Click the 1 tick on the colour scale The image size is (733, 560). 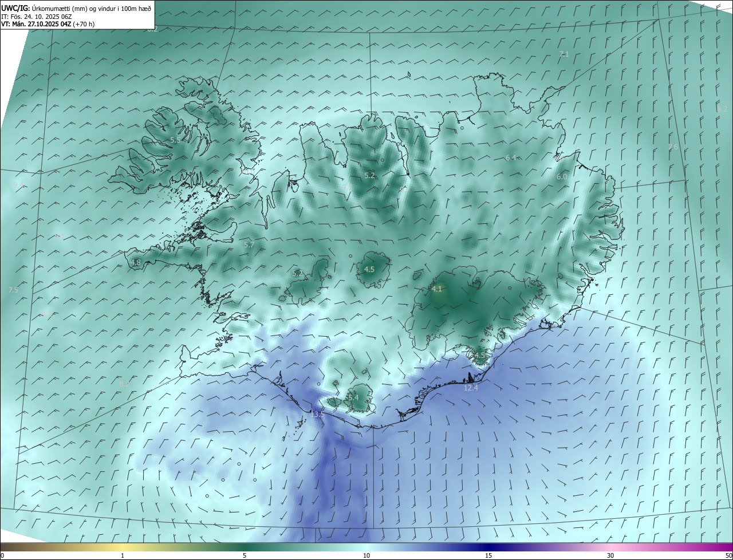[123, 555]
